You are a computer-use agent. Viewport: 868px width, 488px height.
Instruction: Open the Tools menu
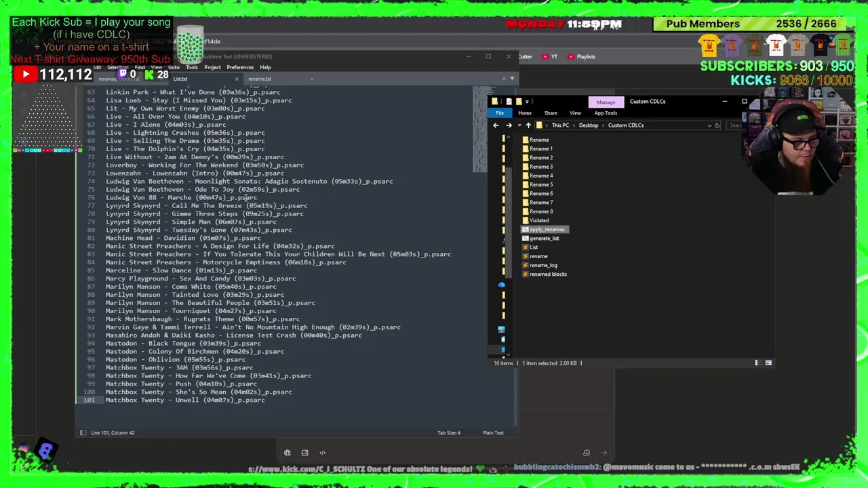[192, 67]
